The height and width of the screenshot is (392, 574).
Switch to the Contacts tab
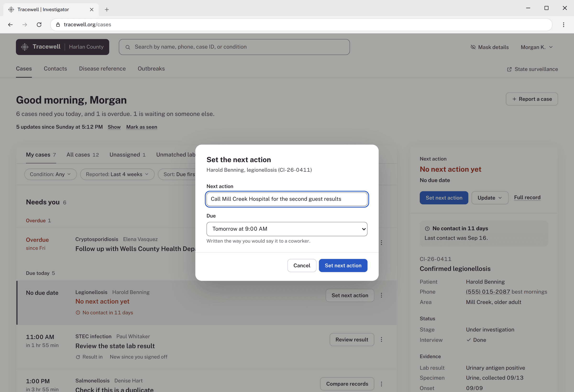coord(55,69)
